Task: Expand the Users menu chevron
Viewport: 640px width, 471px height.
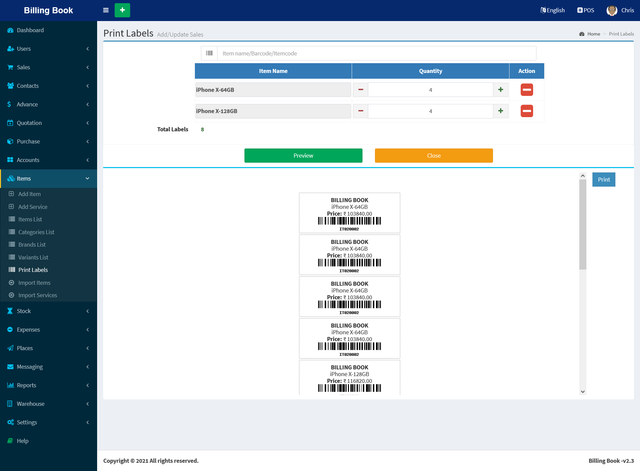Action: point(87,49)
